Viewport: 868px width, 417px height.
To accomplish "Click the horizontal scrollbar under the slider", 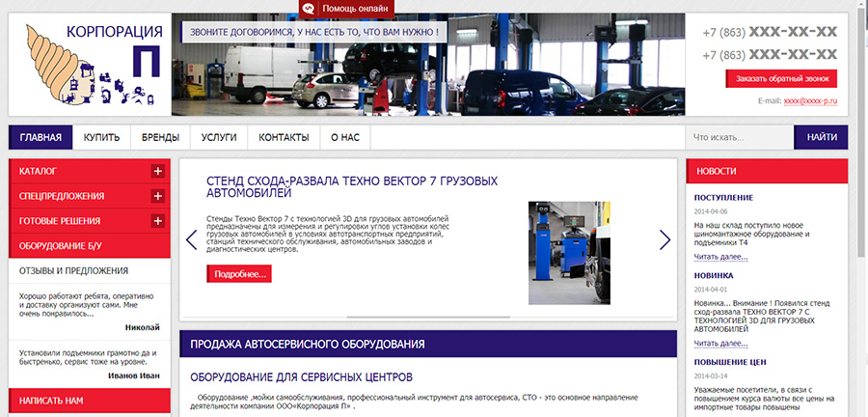I will point(428,318).
